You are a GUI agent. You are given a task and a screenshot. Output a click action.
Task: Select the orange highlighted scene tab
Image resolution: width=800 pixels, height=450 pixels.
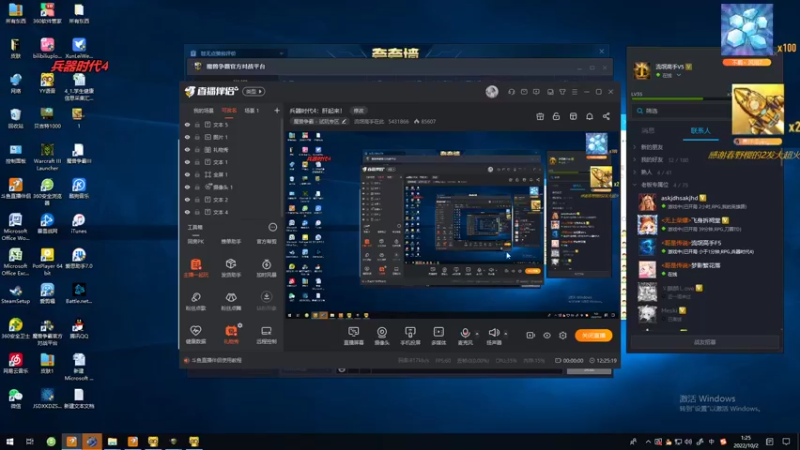click(229, 111)
